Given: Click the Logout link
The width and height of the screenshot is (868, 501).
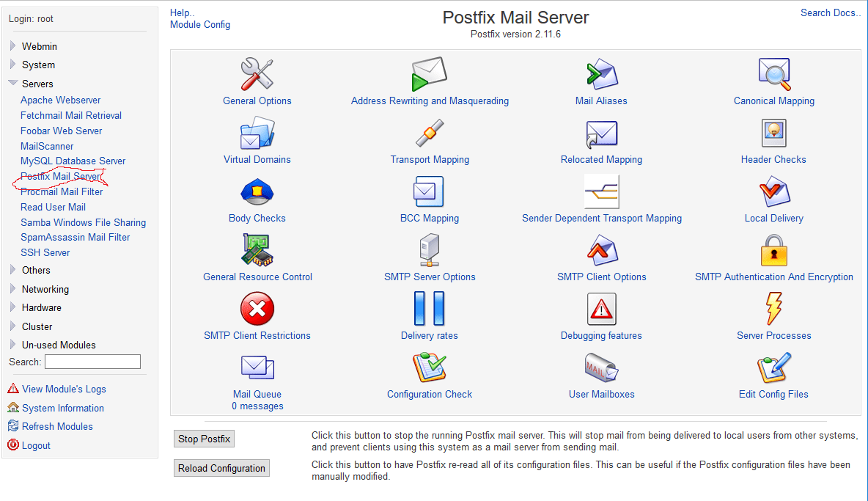Looking at the screenshot, I should [36, 445].
